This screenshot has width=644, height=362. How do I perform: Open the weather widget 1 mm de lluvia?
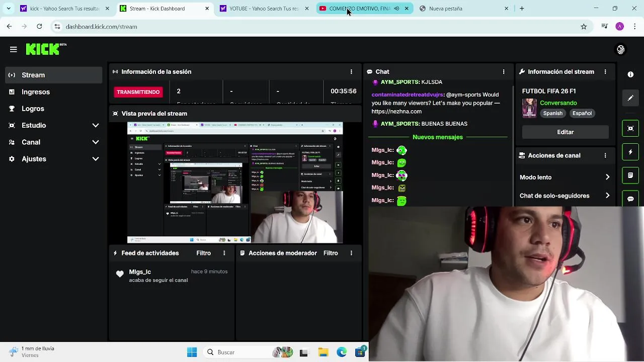click(x=31, y=352)
